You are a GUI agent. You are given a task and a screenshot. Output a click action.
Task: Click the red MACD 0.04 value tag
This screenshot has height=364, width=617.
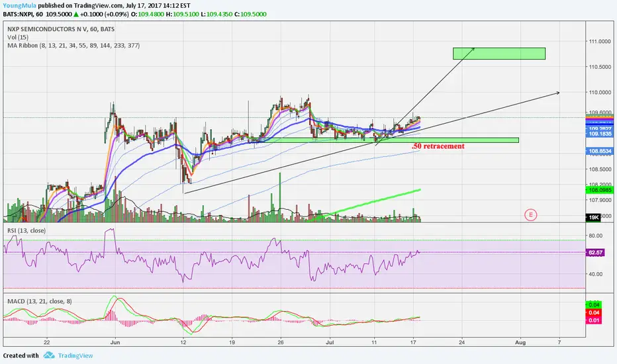click(594, 313)
